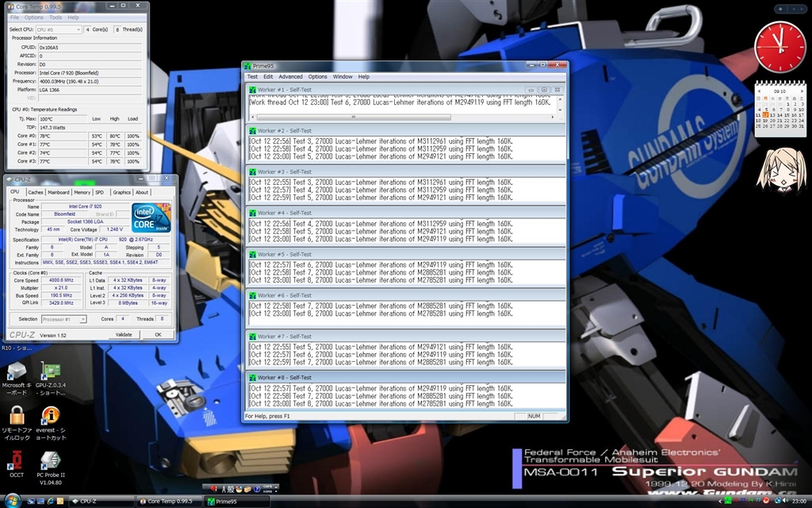Click Show Desktop in Quick Launch

coord(31,502)
